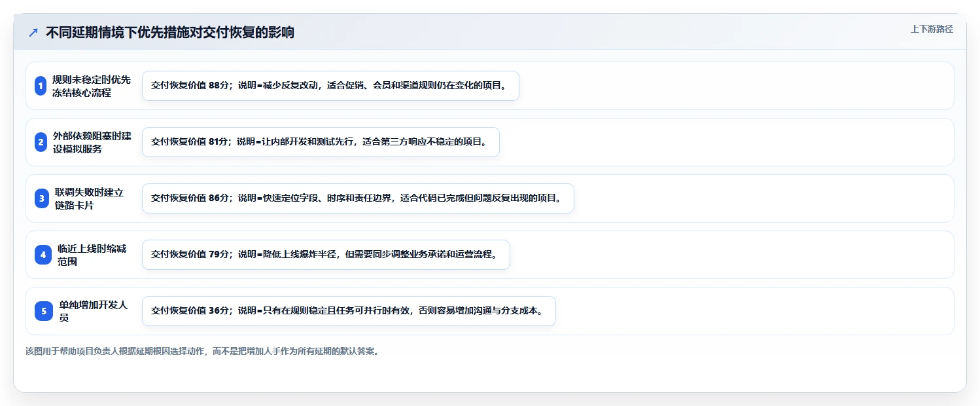Click the 上下游路径 label at top right

tap(932, 29)
